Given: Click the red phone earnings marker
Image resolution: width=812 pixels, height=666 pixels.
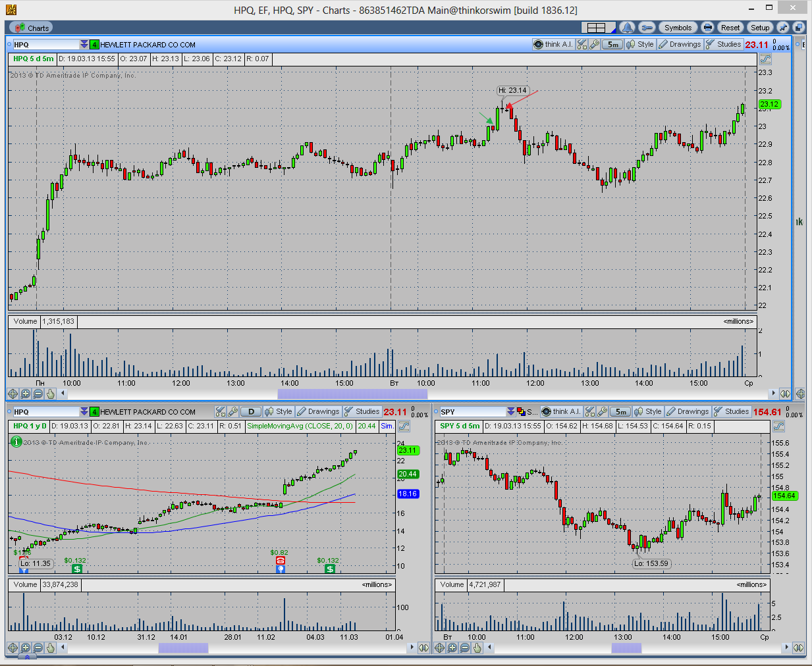Looking at the screenshot, I should click(281, 561).
